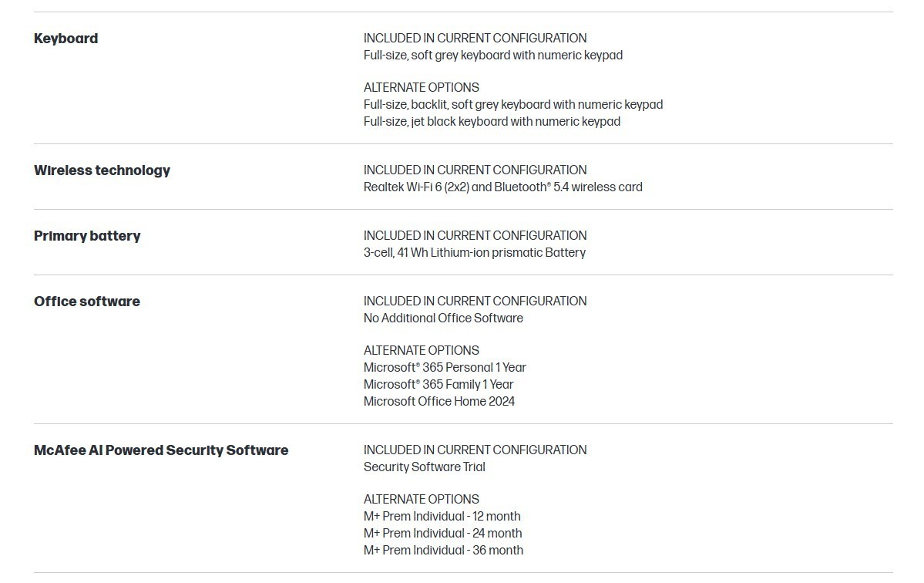Click Security Software Trial text

(x=425, y=467)
